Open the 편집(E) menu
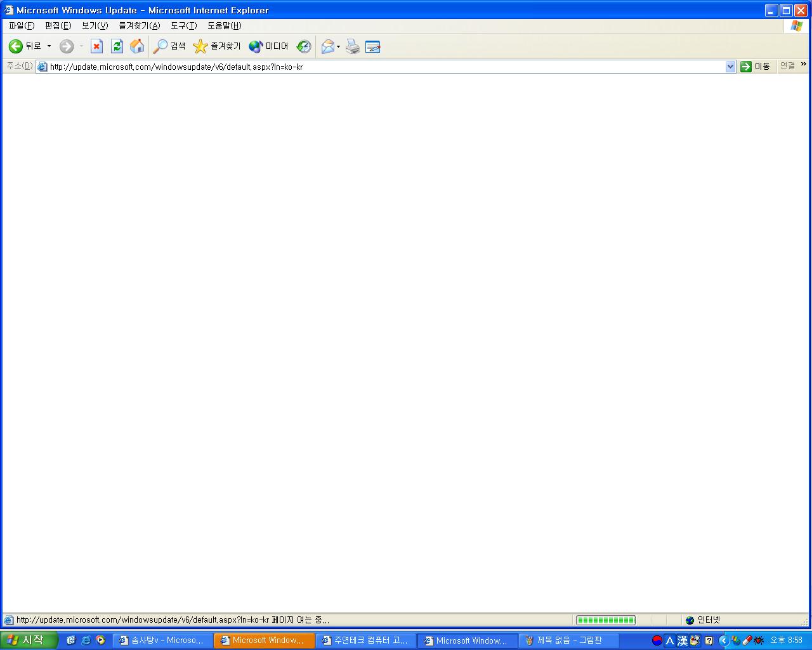812x650 pixels. [58, 25]
